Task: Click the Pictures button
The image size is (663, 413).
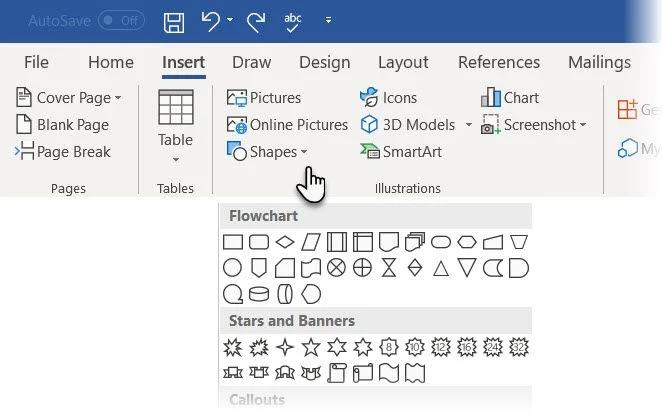Action: tap(263, 98)
